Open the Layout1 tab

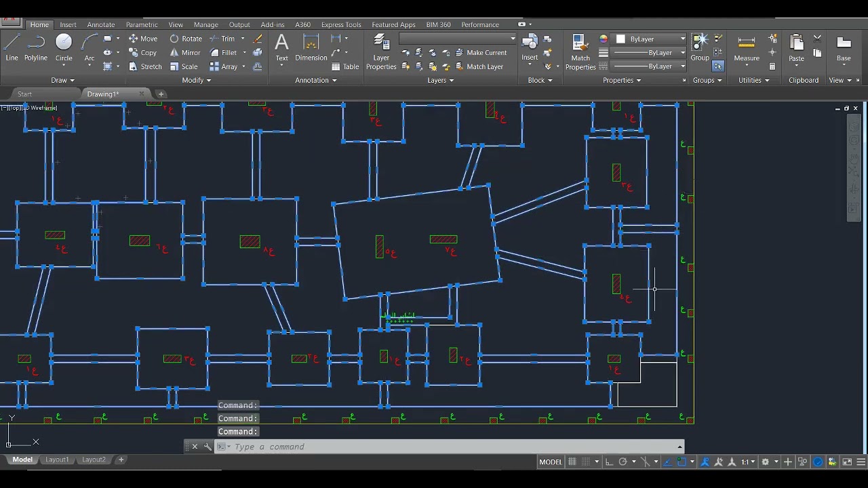coord(57,460)
